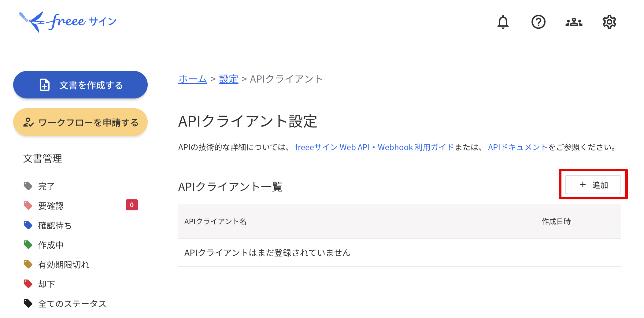The image size is (644, 318).
Task: Click the blue 確認待ち tag icon
Action: [28, 225]
